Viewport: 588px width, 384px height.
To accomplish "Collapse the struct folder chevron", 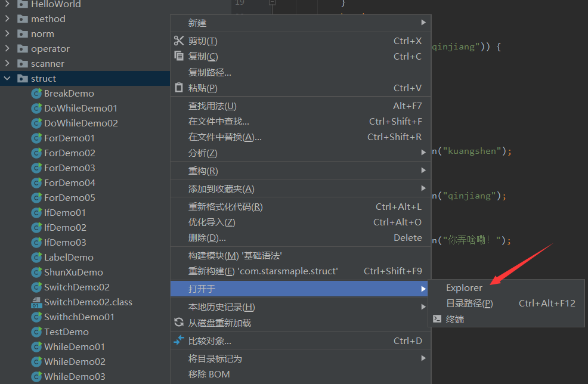I will pos(7,78).
